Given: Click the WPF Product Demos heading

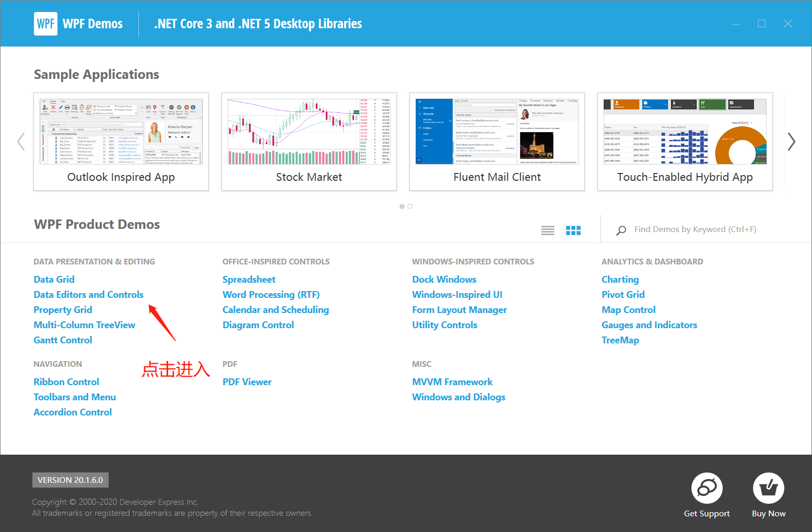Looking at the screenshot, I should coord(97,225).
